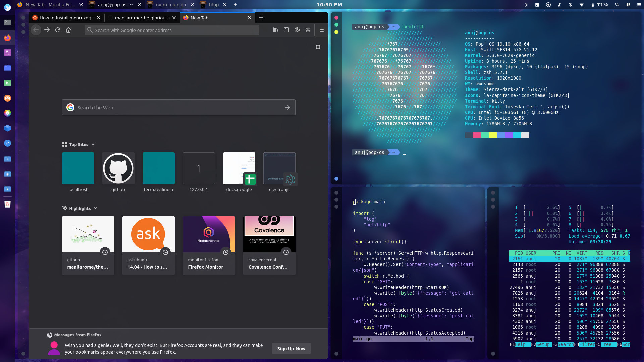The image size is (644, 362).
Task: Open the Firefox hamburger menu
Action: point(322,30)
